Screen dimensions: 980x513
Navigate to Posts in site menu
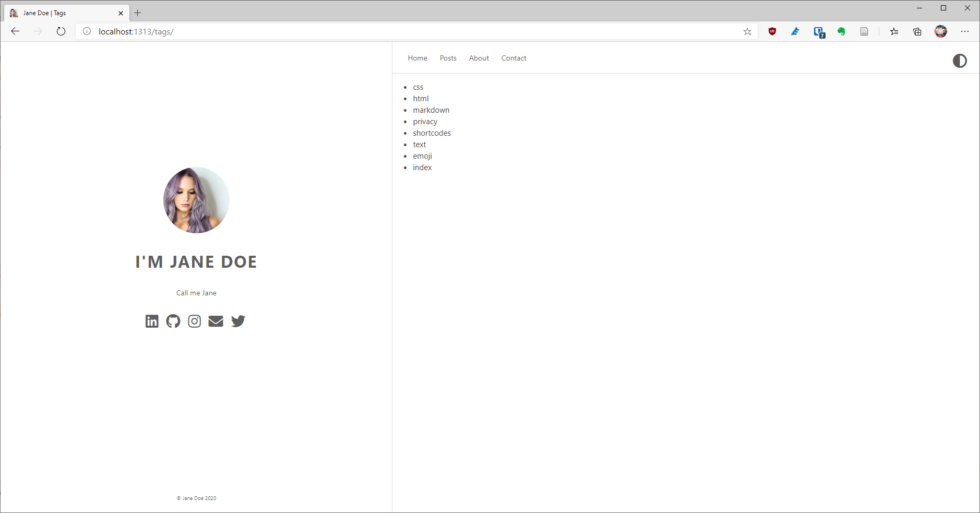[448, 58]
